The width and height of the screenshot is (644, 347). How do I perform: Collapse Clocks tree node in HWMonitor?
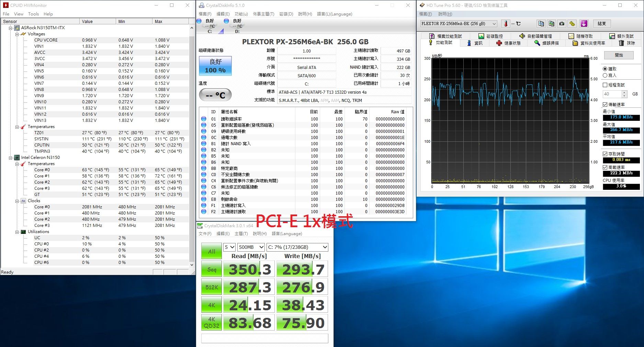(x=17, y=201)
